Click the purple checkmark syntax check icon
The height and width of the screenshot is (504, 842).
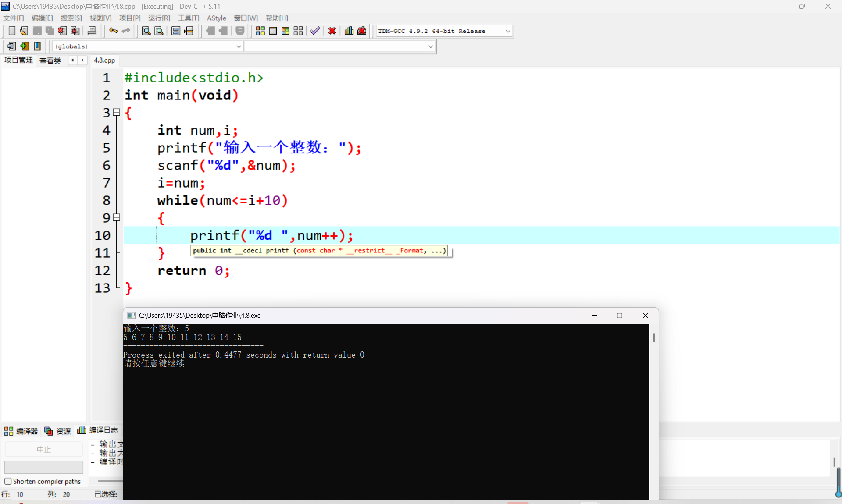tap(315, 31)
